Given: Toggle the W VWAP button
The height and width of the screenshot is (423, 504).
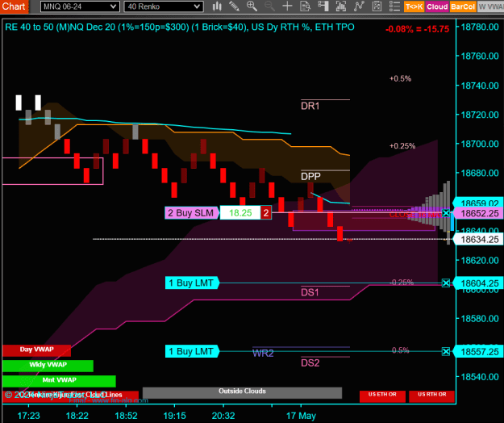Looking at the screenshot, I should [490, 6].
